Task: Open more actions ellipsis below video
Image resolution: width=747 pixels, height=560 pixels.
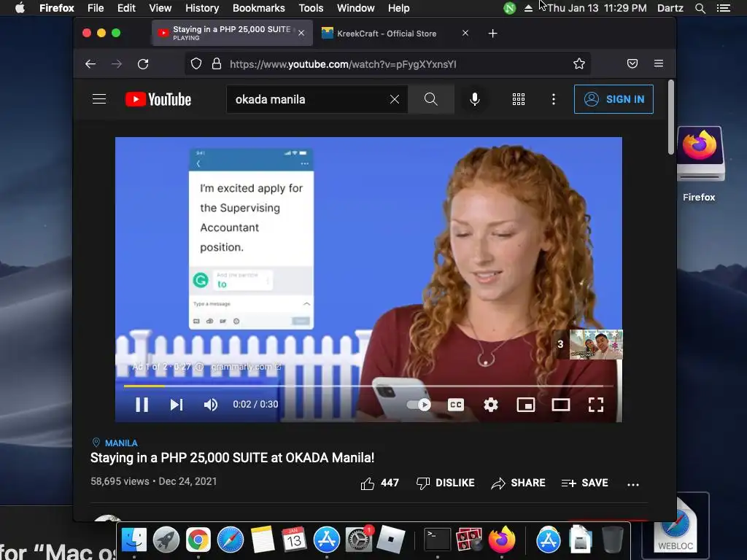Action: tap(633, 484)
